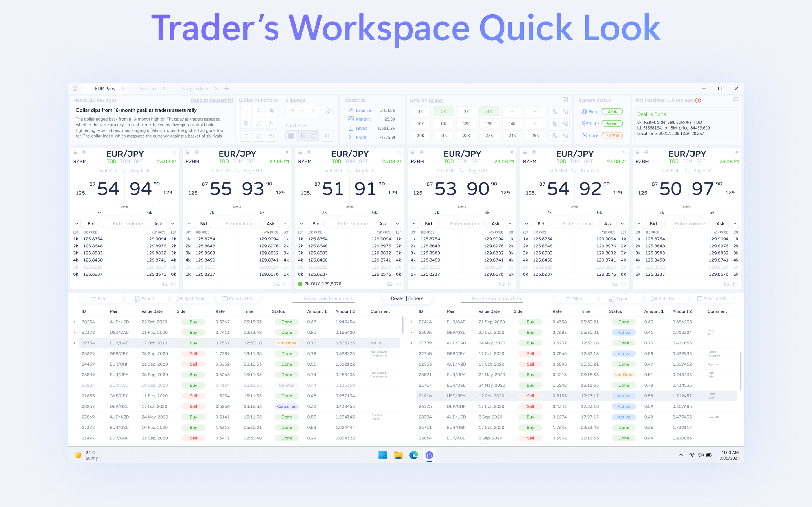The height and width of the screenshot is (507, 812).
Task: Click the Read at Reuters link
Action: [209, 100]
